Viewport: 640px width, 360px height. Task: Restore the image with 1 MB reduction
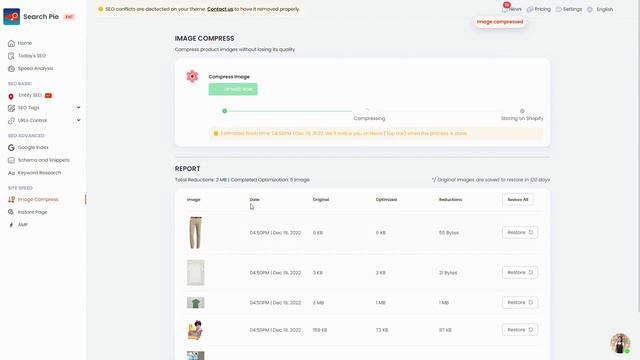[x=520, y=302]
